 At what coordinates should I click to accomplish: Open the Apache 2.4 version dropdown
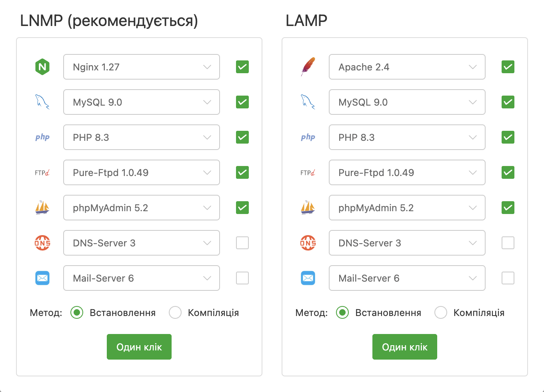(x=407, y=67)
